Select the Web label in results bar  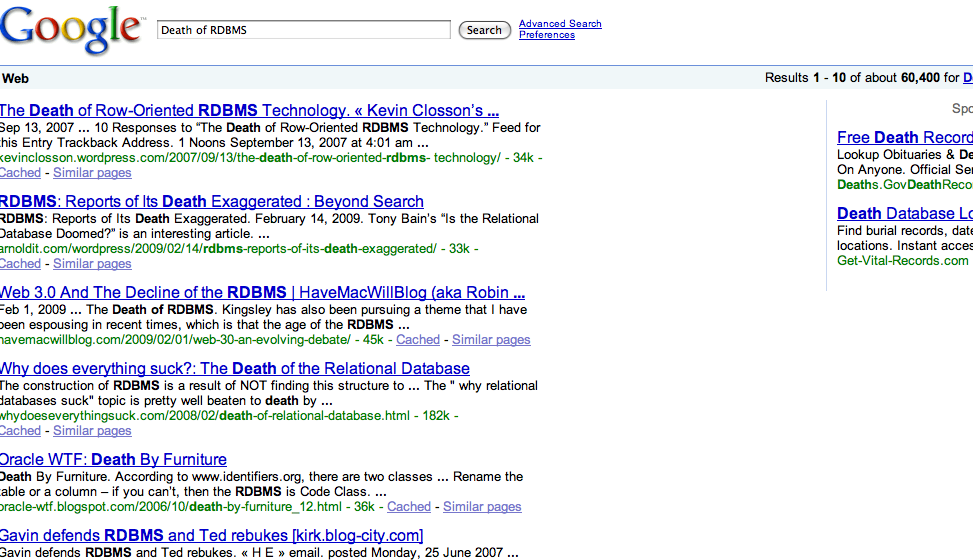pyautogui.click(x=16, y=78)
